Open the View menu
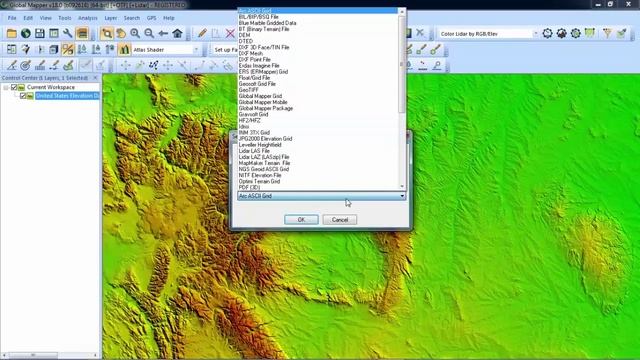The image size is (640, 360). tap(46, 18)
